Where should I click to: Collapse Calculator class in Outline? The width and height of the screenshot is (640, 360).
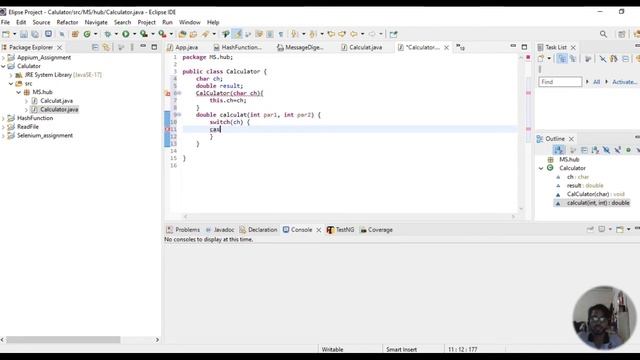pyautogui.click(x=541, y=168)
